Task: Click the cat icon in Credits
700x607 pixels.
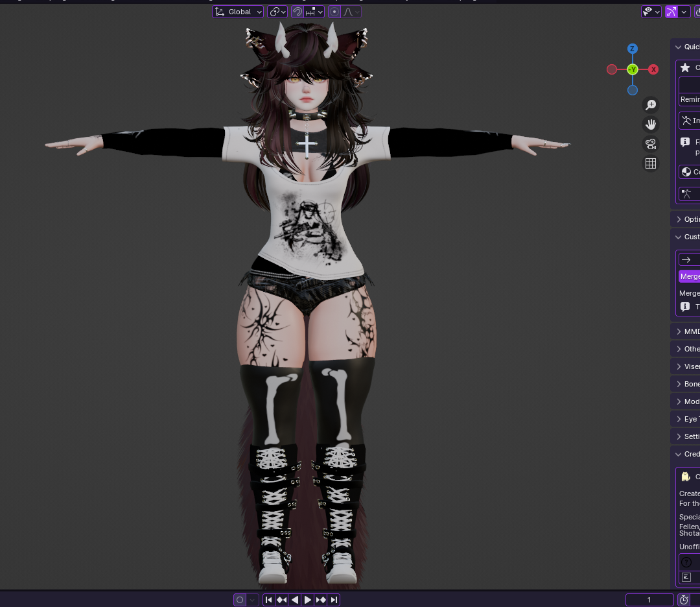Action: click(686, 477)
